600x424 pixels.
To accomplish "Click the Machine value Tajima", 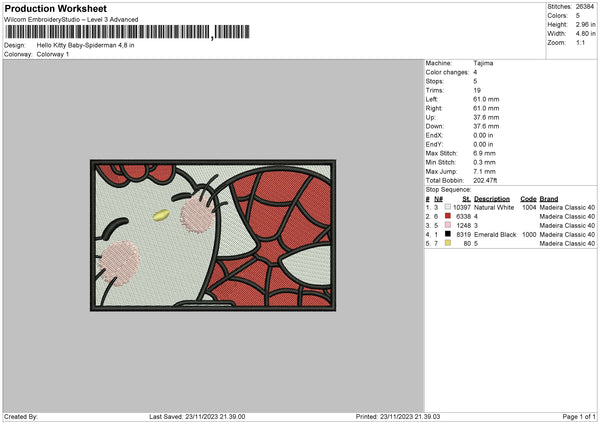I will point(483,62).
